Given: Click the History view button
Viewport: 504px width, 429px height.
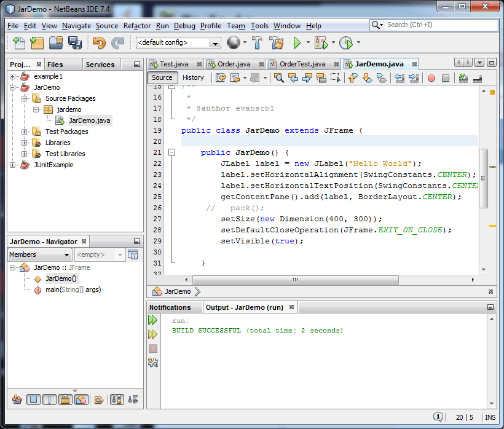Looking at the screenshot, I should pyautogui.click(x=193, y=77).
